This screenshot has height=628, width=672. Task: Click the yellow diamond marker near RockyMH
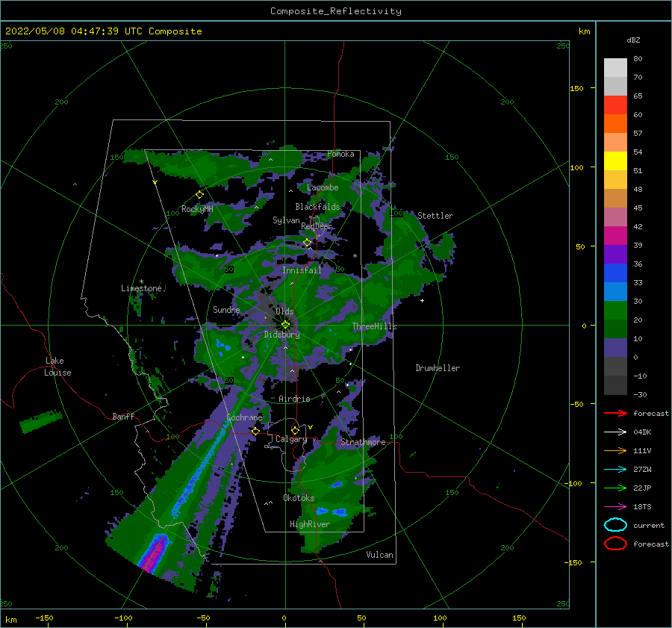pos(199,195)
